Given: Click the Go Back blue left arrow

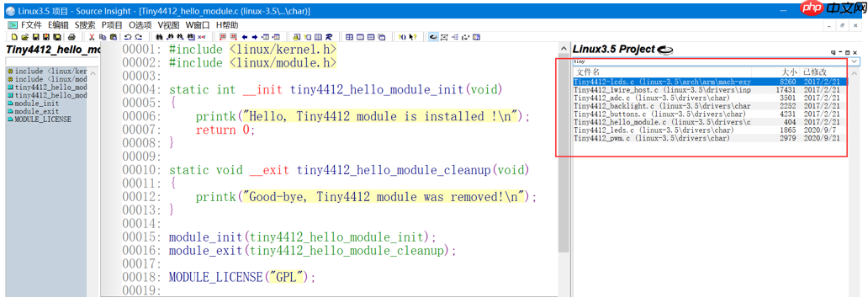Looking at the screenshot, I should click(x=245, y=37).
